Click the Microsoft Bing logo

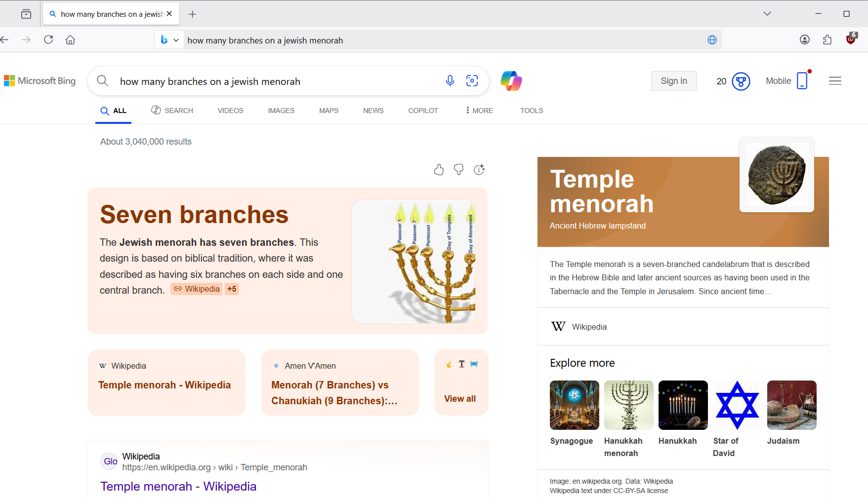pyautogui.click(x=40, y=80)
